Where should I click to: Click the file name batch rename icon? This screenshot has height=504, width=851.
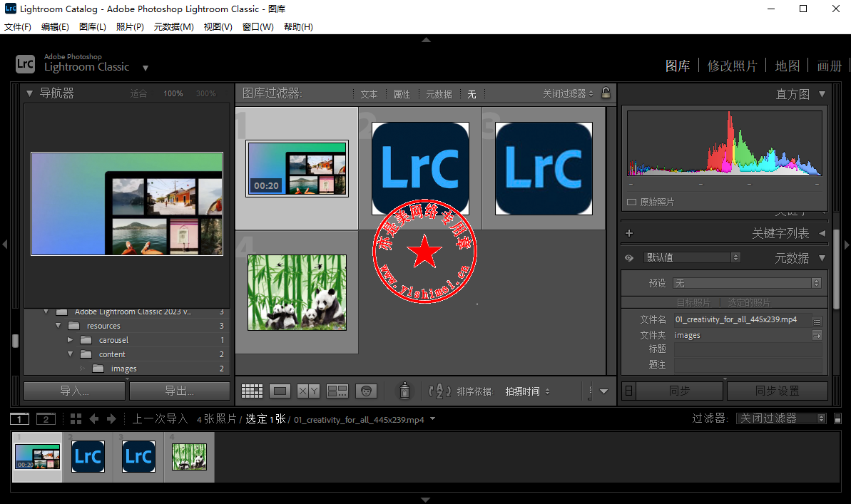(x=817, y=322)
